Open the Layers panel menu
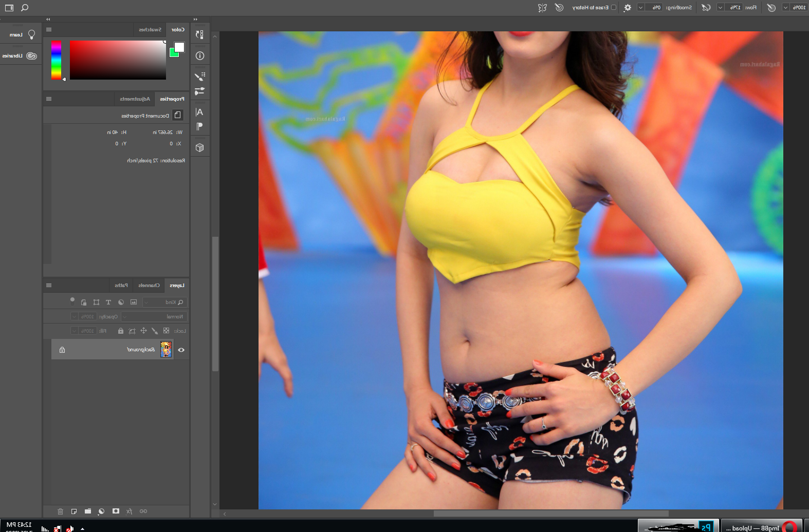This screenshot has height=532, width=809. point(49,286)
